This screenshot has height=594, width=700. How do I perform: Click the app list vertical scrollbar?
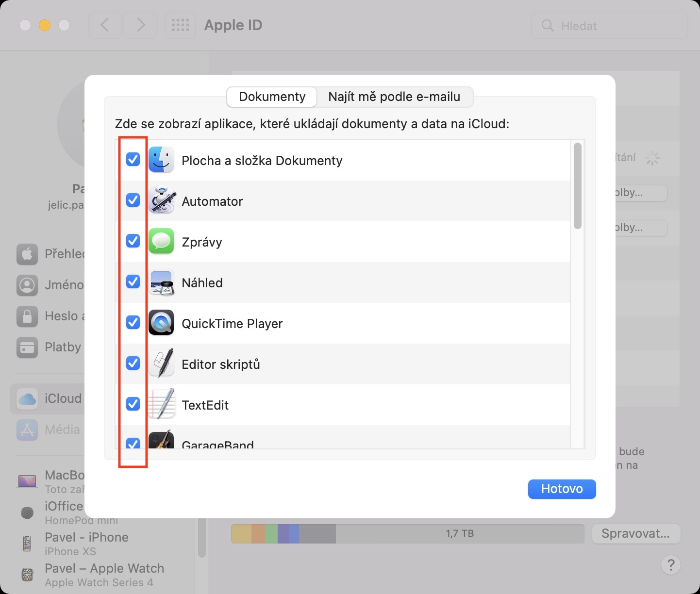(x=577, y=186)
